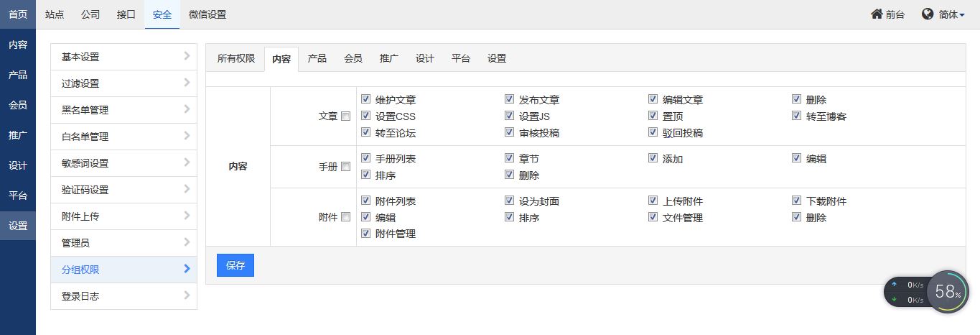Click the chevron arrow on 管理员
The width and height of the screenshot is (980, 335).
coord(187,242)
